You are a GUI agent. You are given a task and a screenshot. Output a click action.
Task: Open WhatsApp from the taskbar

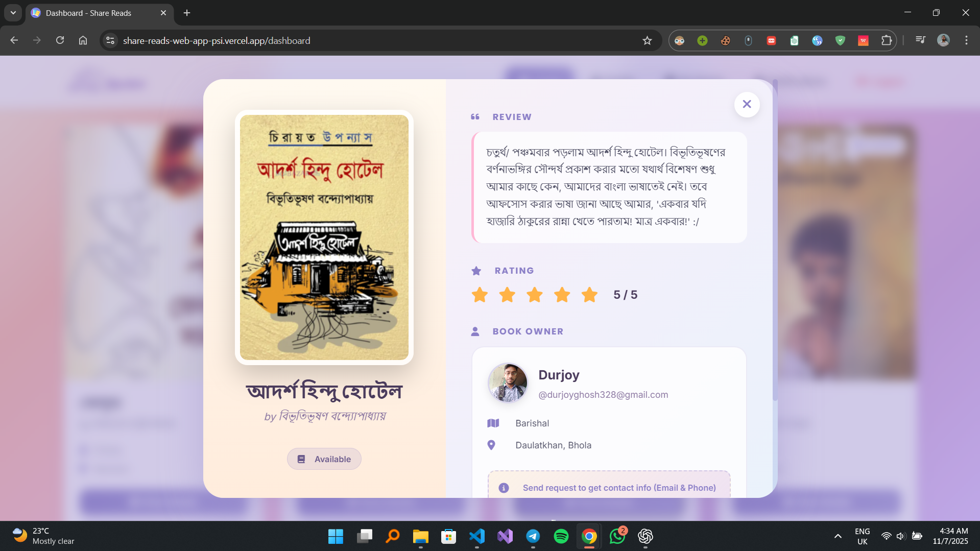tap(617, 536)
